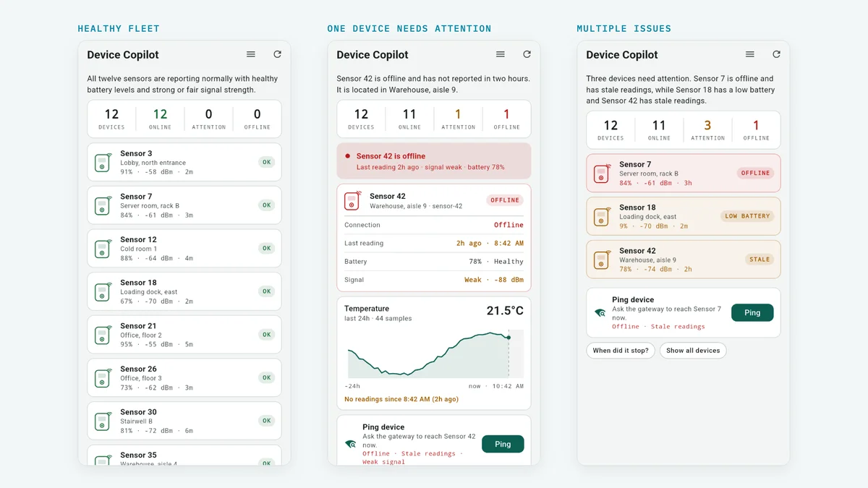
Task: Open hamburger menu in One Device Needs Attention panel
Action: (501, 54)
